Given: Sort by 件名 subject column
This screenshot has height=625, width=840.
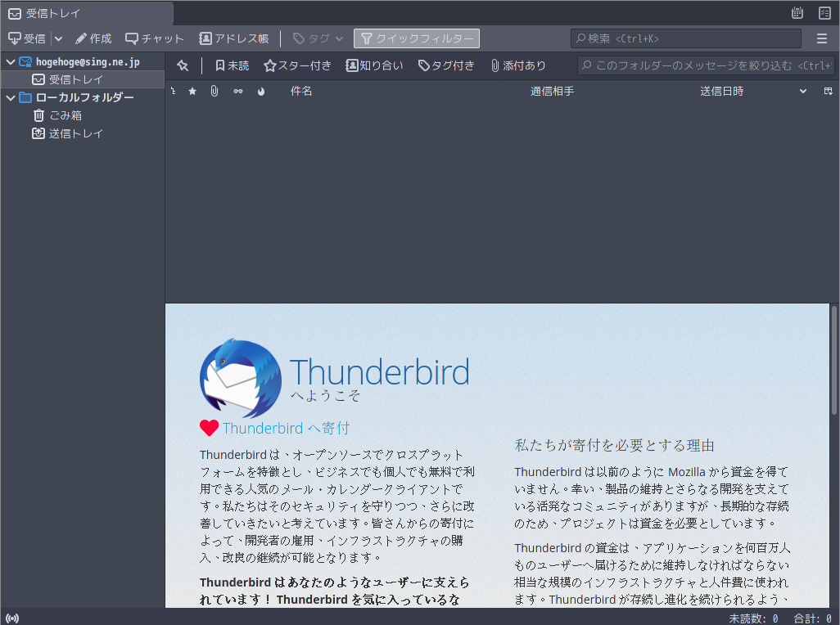Looking at the screenshot, I should pyautogui.click(x=301, y=92).
